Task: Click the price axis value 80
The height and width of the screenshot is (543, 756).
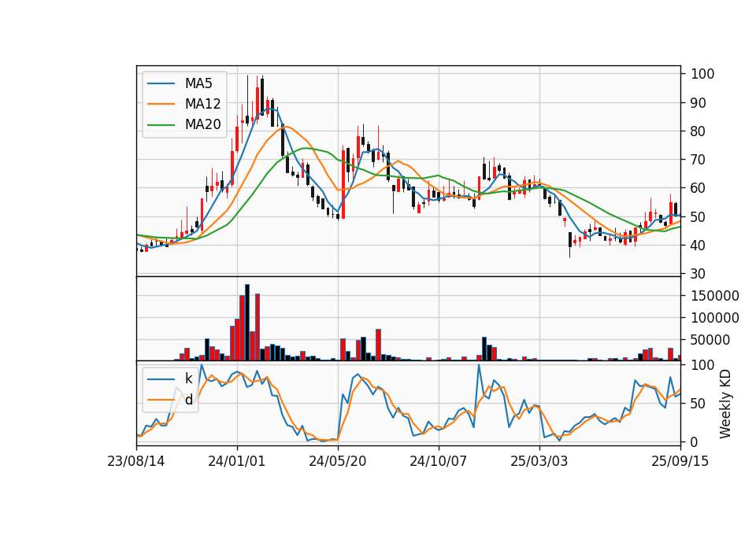Action: click(x=699, y=131)
